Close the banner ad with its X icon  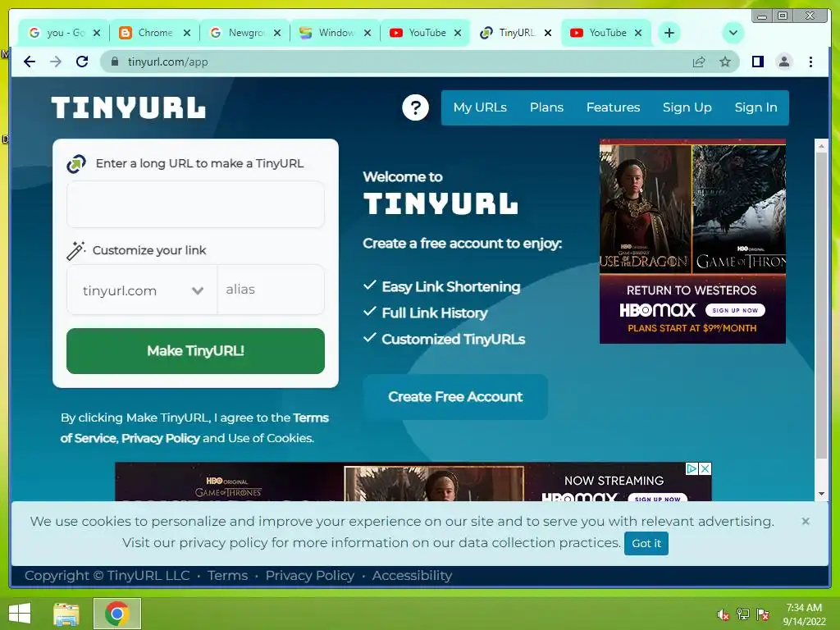[705, 468]
